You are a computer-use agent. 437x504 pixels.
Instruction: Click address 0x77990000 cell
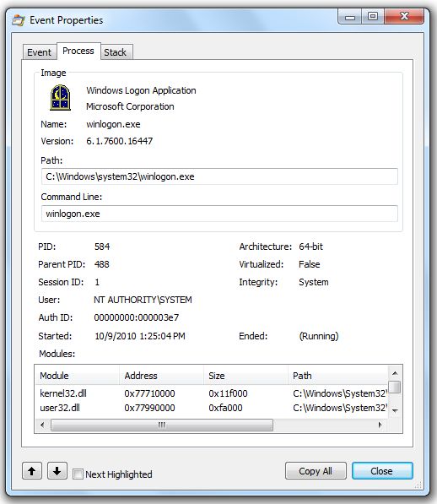click(149, 408)
